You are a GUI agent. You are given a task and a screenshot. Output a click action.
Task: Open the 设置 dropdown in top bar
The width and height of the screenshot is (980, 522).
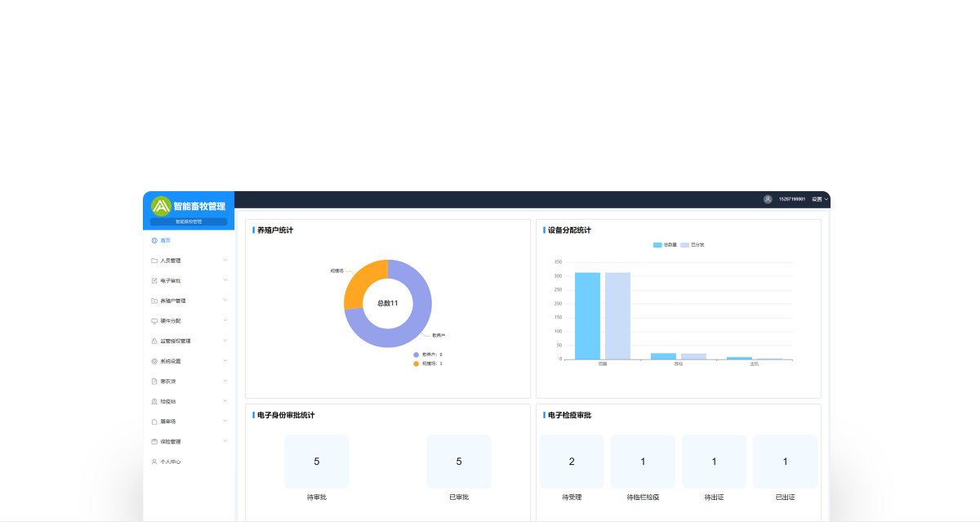point(819,199)
